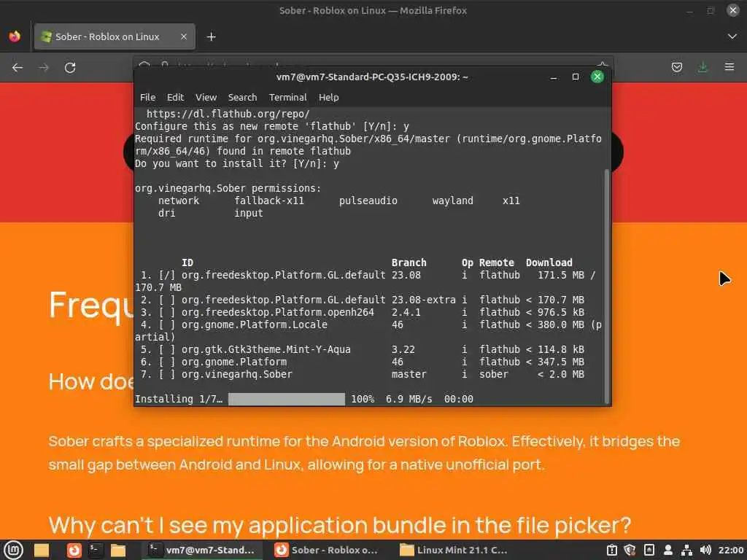The image size is (747, 560).
Task: Switch to the vm7@vm7-Stand... terminal taskbar entry
Action: 202,550
